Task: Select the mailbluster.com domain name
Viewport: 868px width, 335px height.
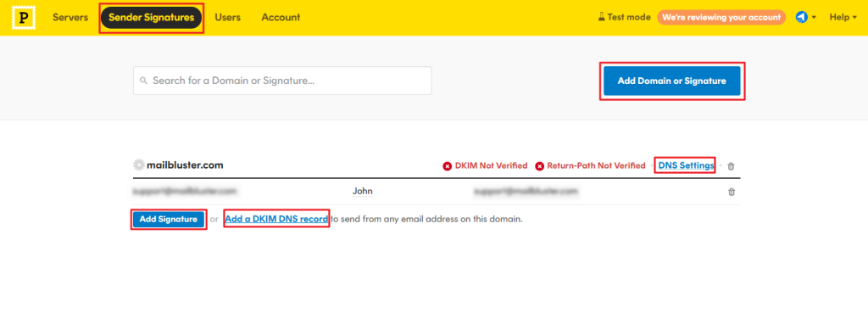Action: [185, 165]
